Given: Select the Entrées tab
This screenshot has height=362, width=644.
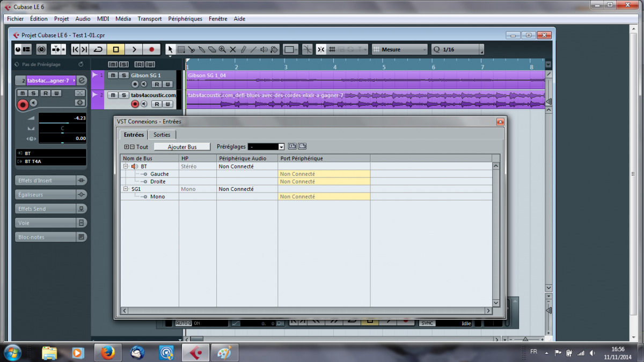Looking at the screenshot, I should pos(134,135).
